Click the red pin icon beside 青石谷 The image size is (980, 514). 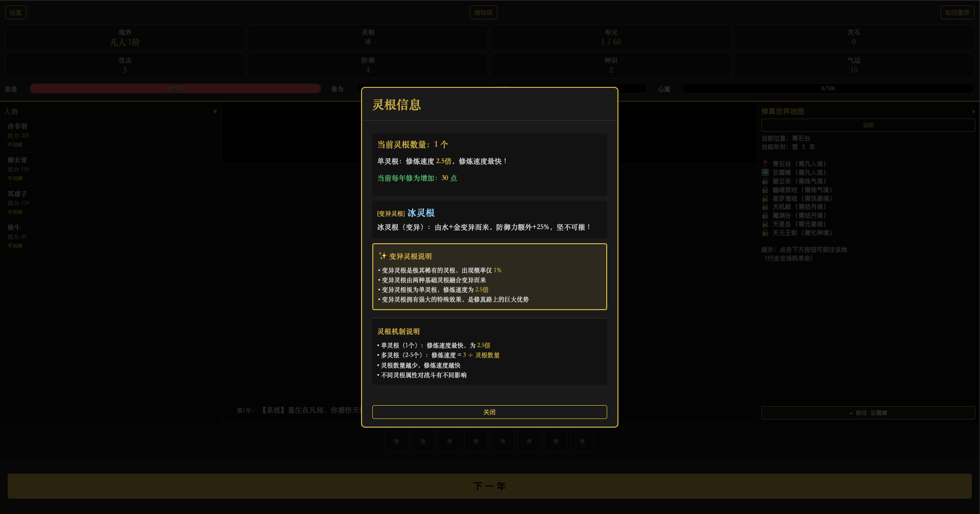[x=765, y=164]
